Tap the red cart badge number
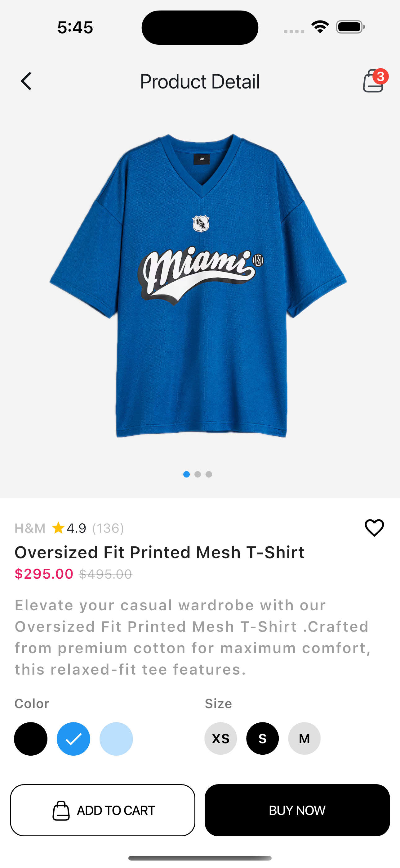 381,77
